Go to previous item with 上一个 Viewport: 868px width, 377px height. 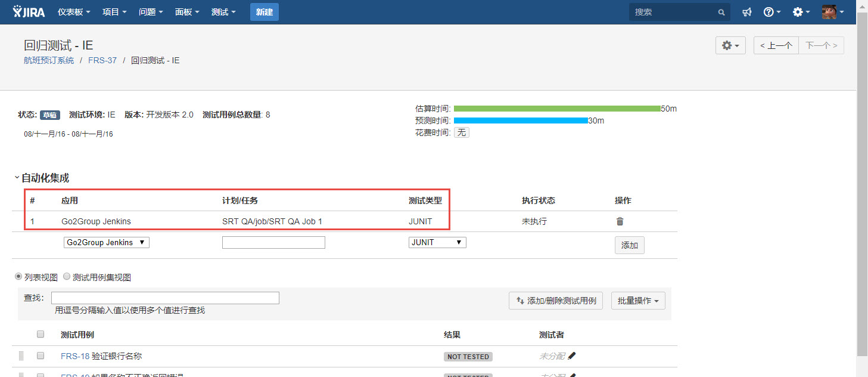pyautogui.click(x=776, y=45)
